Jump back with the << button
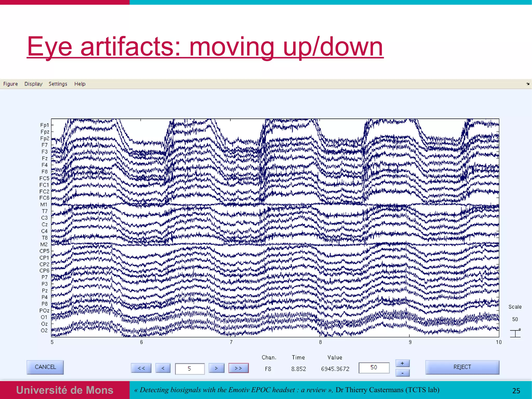This screenshot has width=532, height=399. tap(141, 368)
